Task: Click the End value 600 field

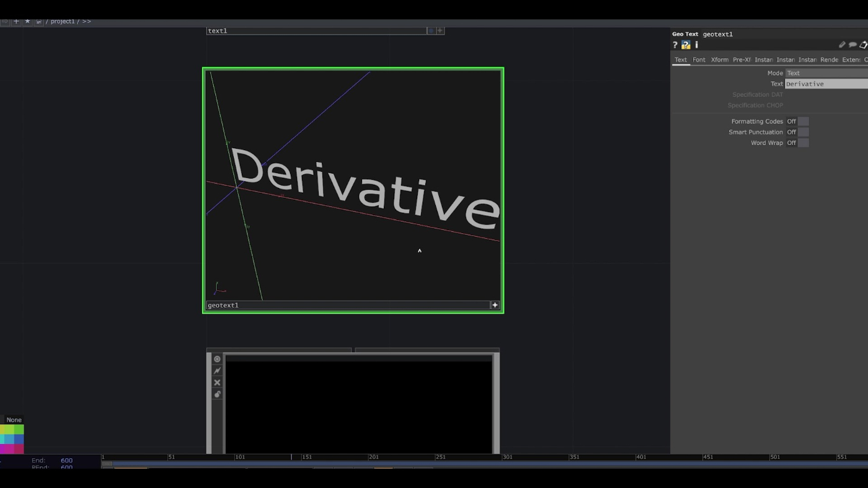Action: (66, 460)
